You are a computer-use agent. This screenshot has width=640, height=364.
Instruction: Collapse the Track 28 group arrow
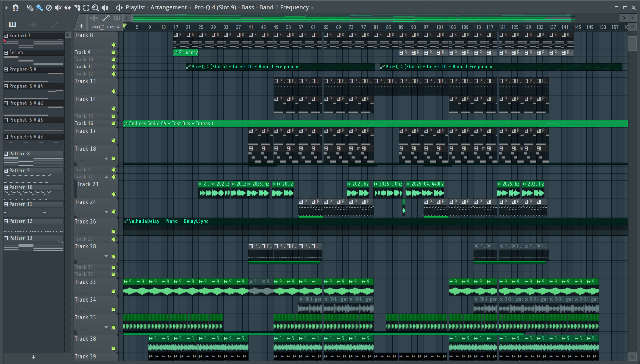tap(106, 257)
